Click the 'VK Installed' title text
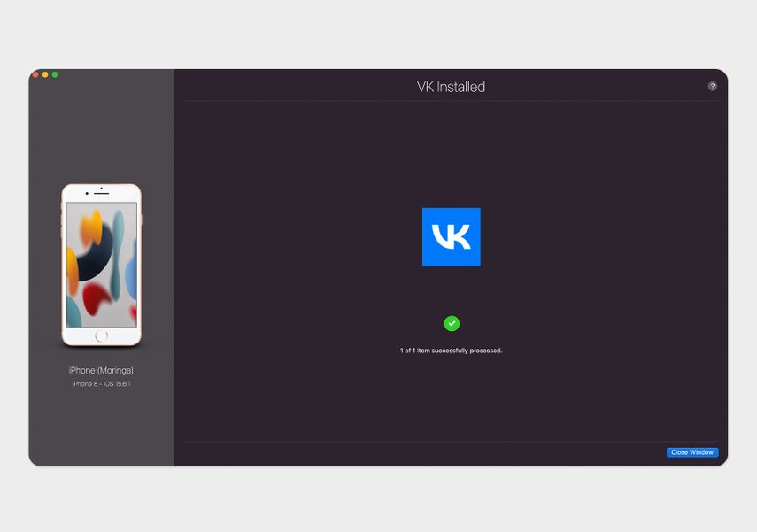Screen dimensions: 757x532 pyautogui.click(x=451, y=87)
